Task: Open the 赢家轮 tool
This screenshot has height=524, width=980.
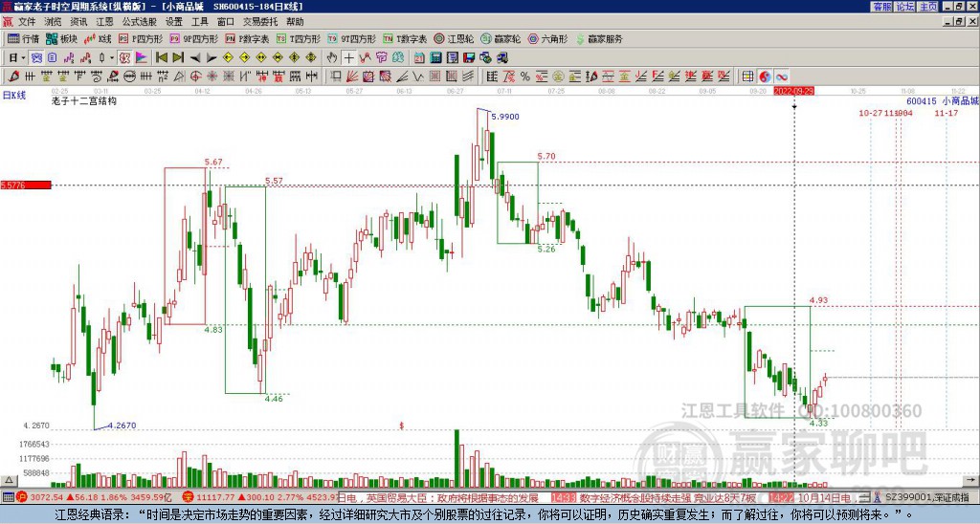Action: coord(501,38)
